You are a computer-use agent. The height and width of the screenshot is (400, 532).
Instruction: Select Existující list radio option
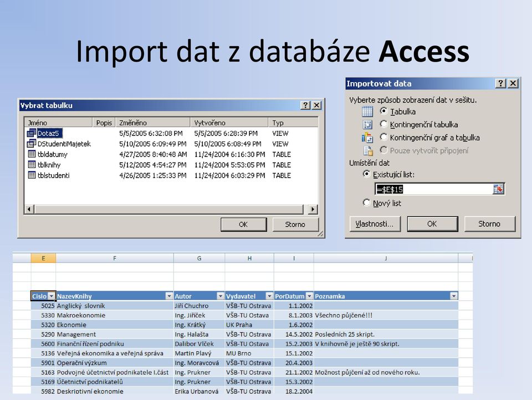[x=366, y=174]
